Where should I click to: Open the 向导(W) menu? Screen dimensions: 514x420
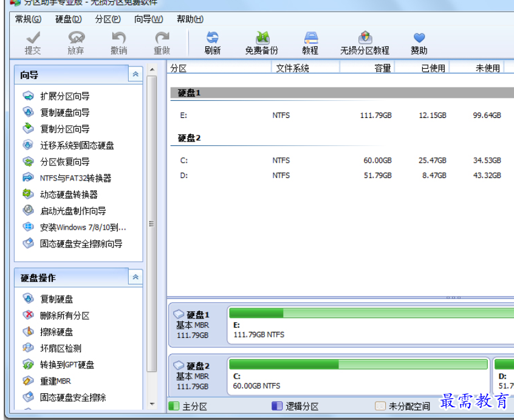tap(148, 19)
